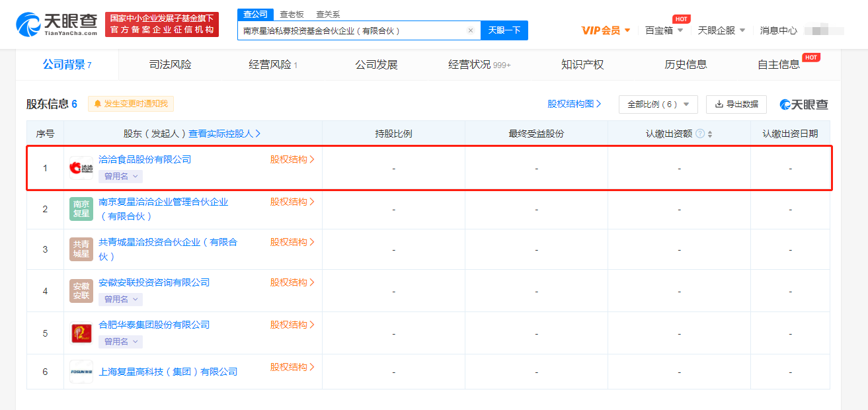Click 导出数据 download button
Screen dimensions: 868x410
[x=736, y=104]
